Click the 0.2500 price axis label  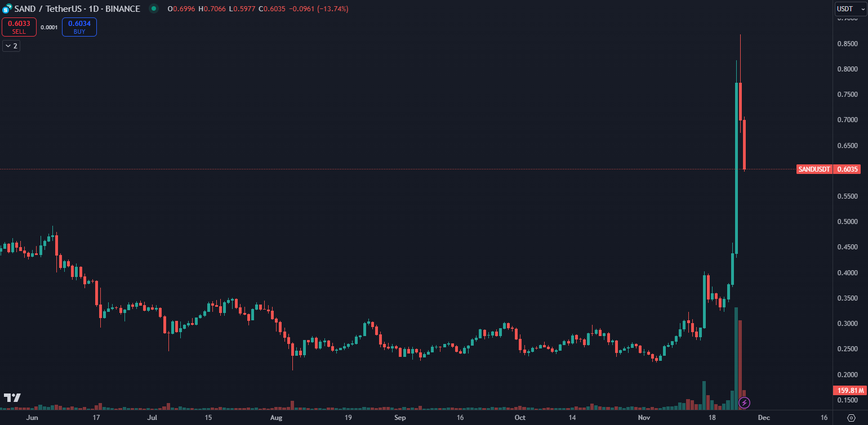pos(848,349)
